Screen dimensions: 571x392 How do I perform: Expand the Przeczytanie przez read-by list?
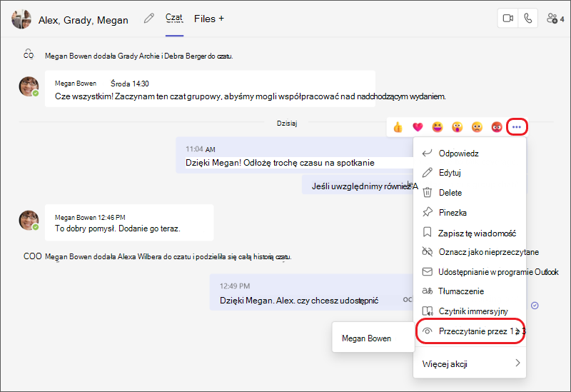pos(470,331)
